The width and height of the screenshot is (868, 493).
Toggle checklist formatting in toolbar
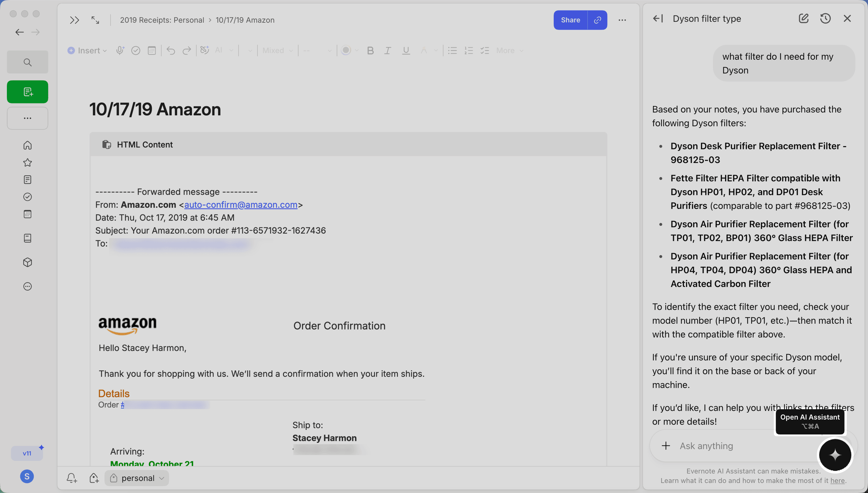pos(485,51)
